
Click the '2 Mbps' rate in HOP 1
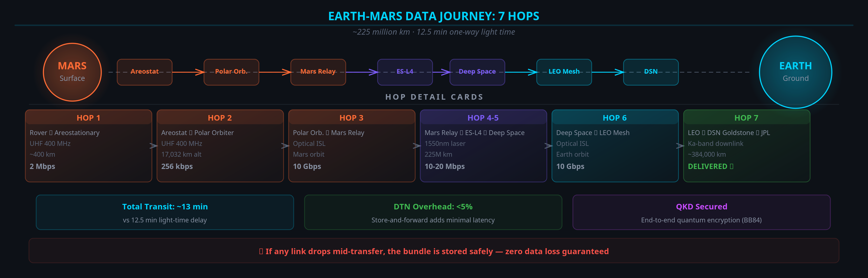tap(42, 166)
